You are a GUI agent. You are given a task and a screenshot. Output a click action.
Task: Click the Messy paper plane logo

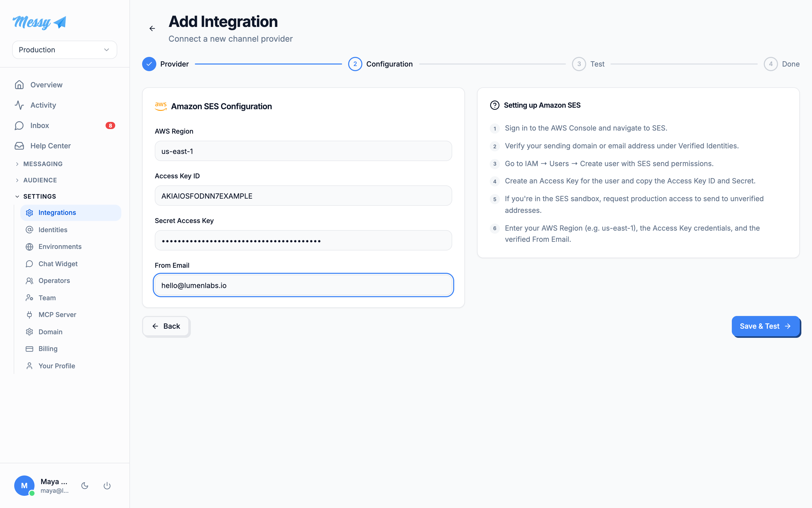coord(39,22)
